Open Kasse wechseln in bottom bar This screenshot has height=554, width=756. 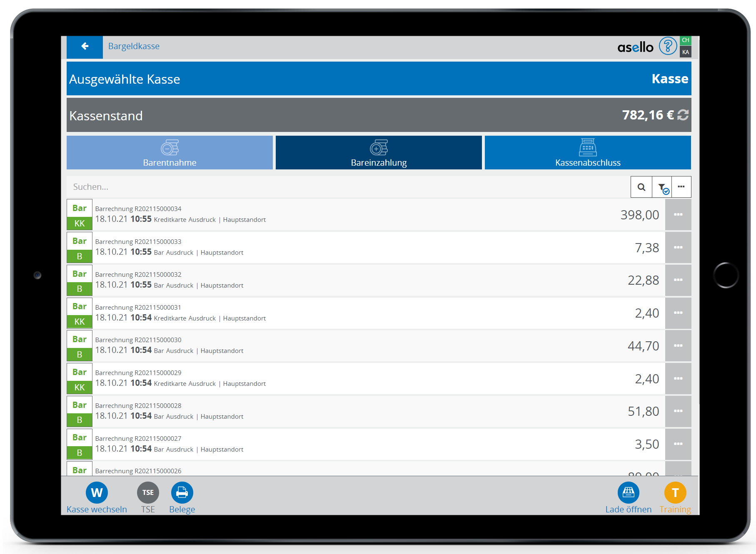click(97, 493)
